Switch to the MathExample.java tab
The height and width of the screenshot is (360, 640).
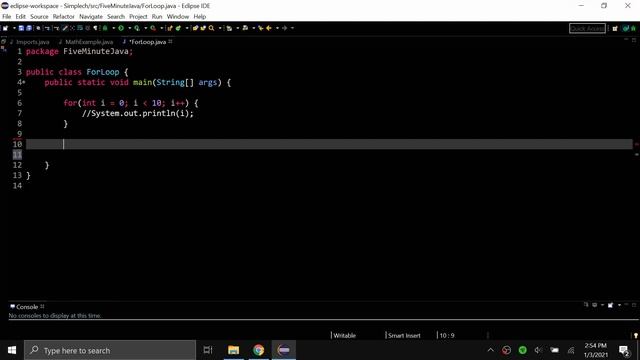86,42
